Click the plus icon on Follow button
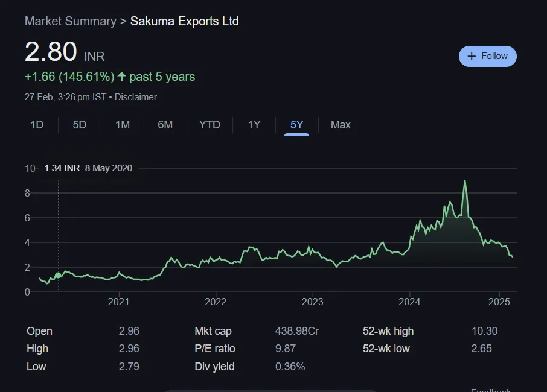Viewport: 547px width, 392px height. [x=472, y=56]
